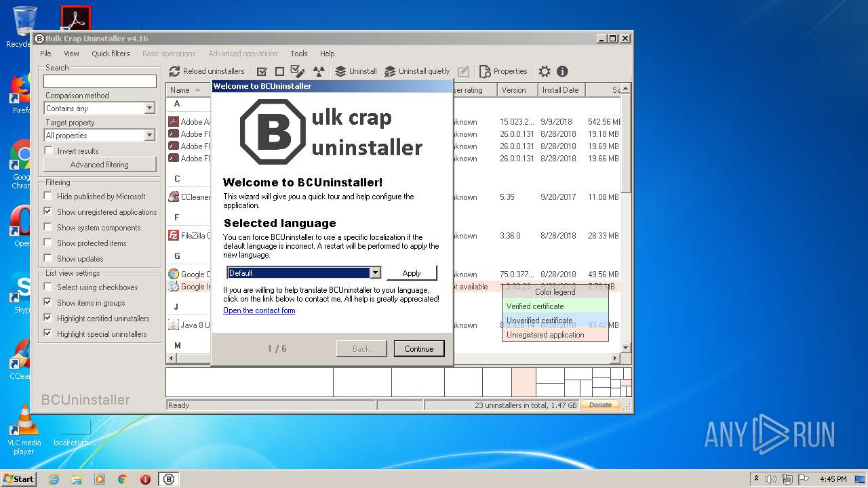Click the grayed edit pencil toolbar icon
868x488 pixels.
[x=463, y=71]
